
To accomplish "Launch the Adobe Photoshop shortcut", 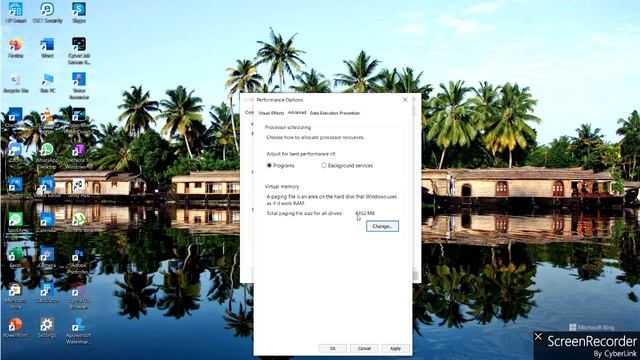I will [78, 261].
